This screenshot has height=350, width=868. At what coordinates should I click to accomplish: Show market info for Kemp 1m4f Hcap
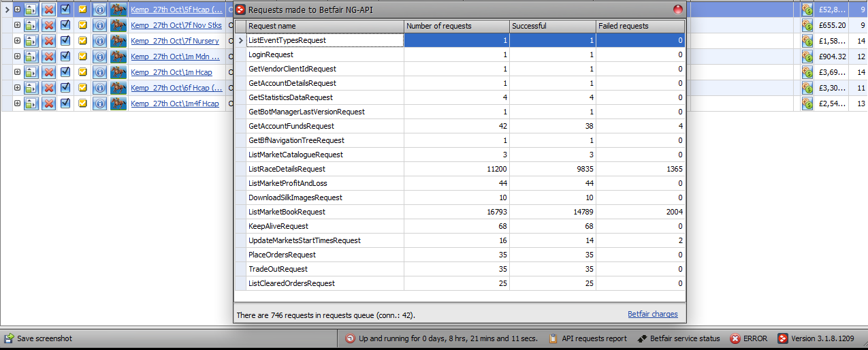[x=99, y=104]
